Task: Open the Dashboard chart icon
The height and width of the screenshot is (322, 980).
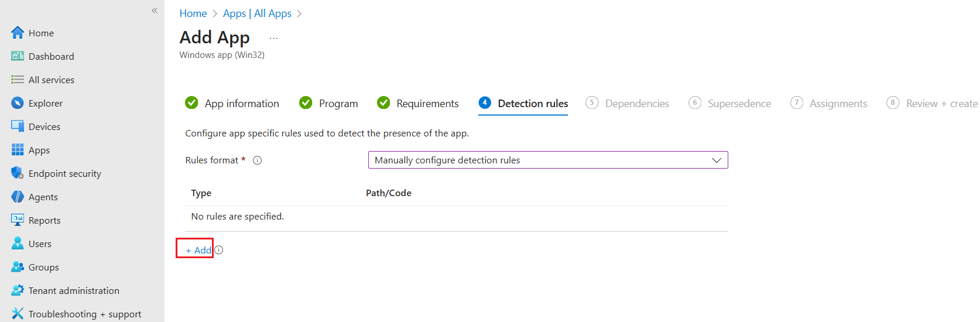Action: pos(18,56)
